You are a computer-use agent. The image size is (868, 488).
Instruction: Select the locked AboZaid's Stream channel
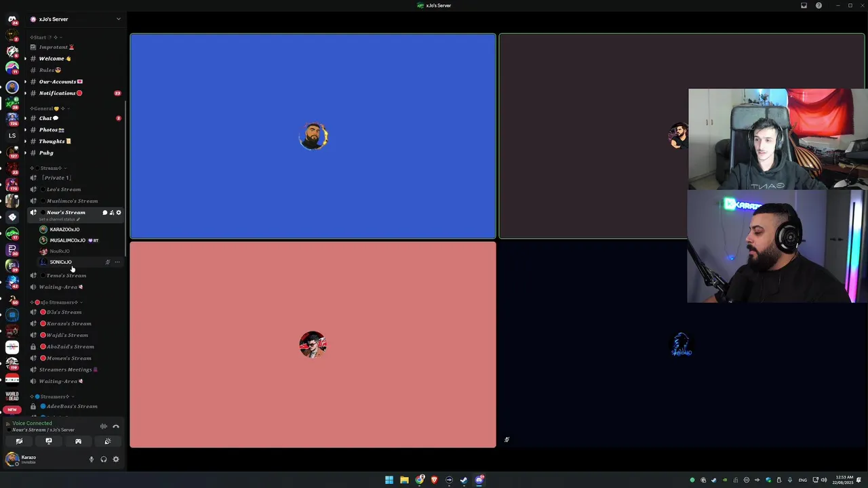(75, 347)
